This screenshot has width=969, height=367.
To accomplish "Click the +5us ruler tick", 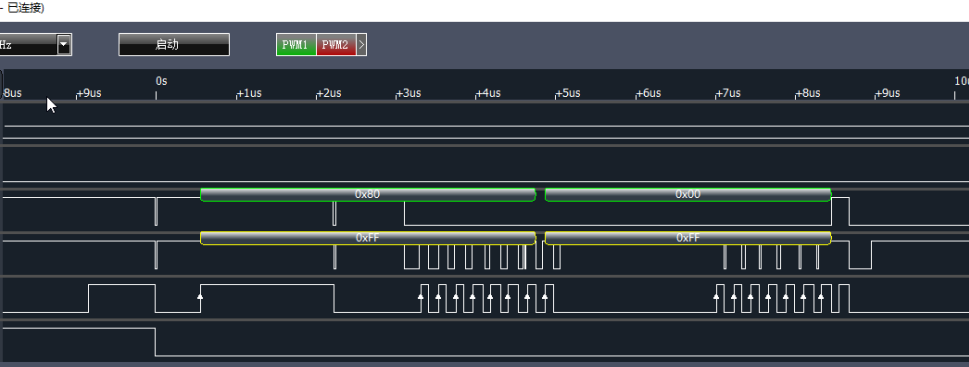I will (568, 93).
